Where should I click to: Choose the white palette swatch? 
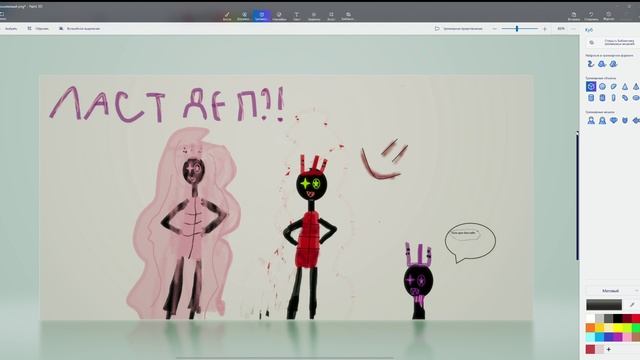[590, 318]
